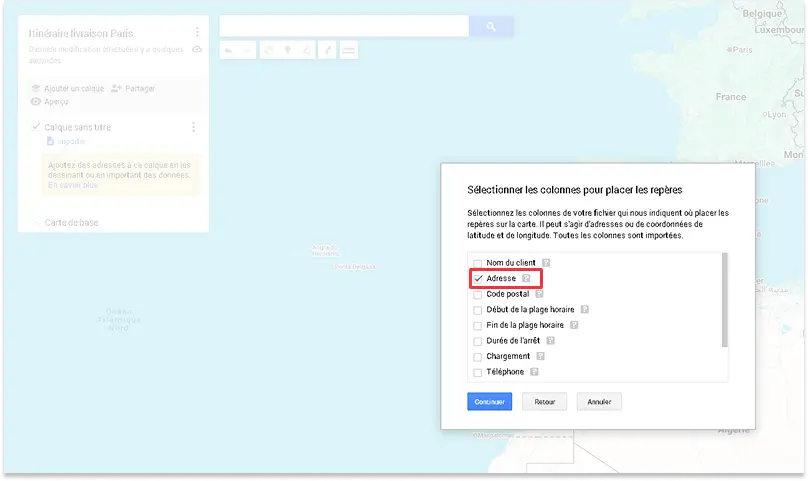The width and height of the screenshot is (808, 481).
Task: Click the Annuler button
Action: [599, 402]
